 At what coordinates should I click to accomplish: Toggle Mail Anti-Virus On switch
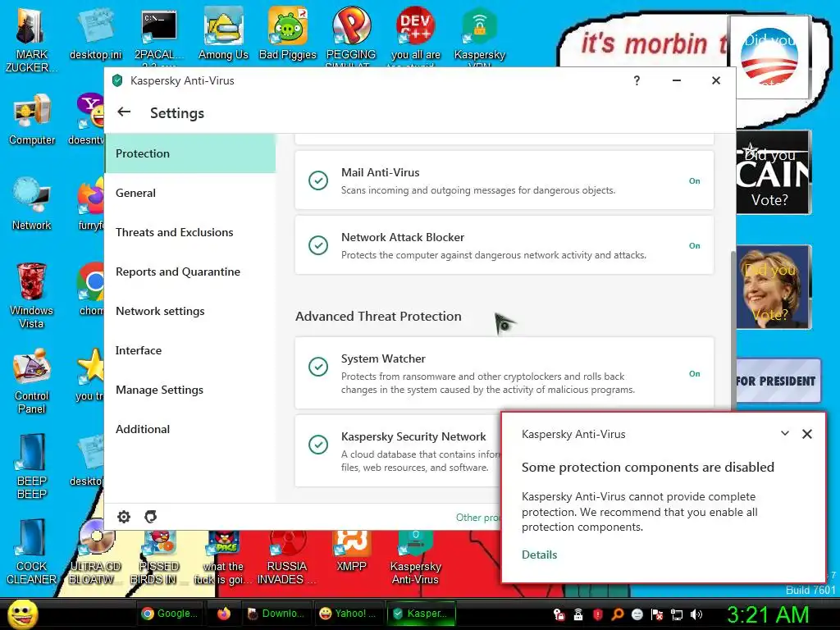point(694,181)
